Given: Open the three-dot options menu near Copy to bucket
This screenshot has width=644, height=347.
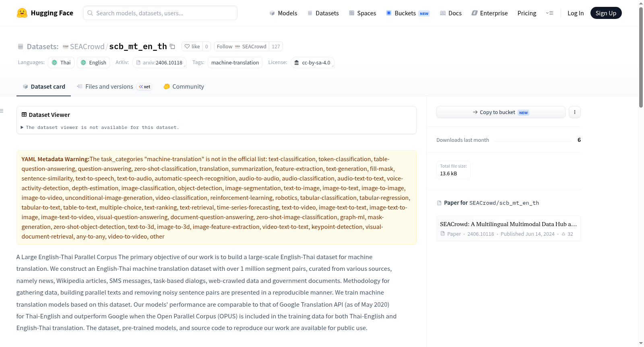Looking at the screenshot, I should click(575, 112).
